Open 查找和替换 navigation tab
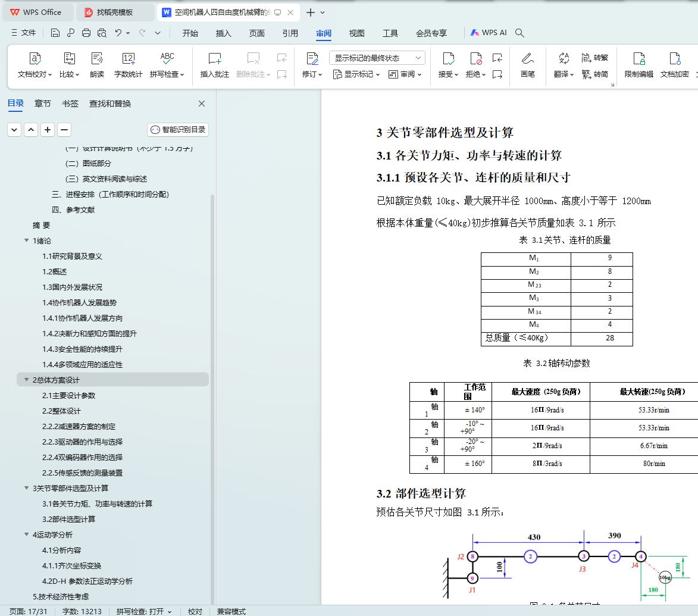This screenshot has width=698, height=616. point(110,104)
